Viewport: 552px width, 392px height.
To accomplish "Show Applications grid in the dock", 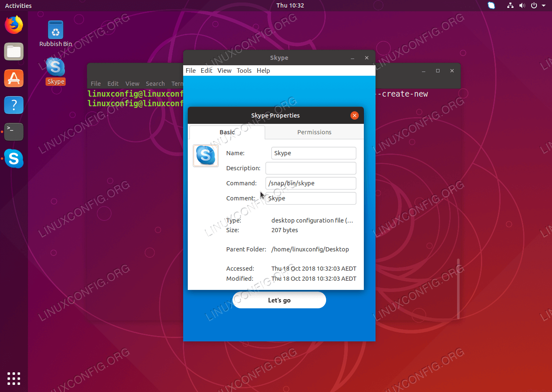I will 14,378.
